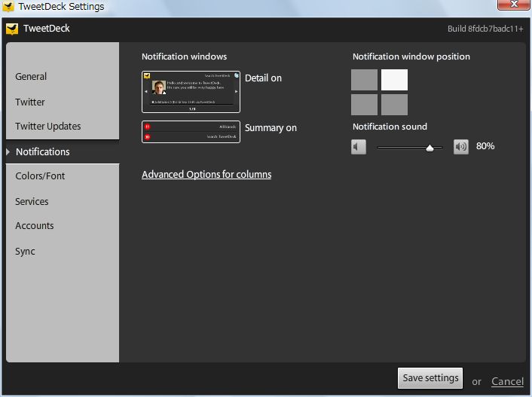Switch to Twitter Updates section
The width and height of the screenshot is (532, 397).
[47, 127]
